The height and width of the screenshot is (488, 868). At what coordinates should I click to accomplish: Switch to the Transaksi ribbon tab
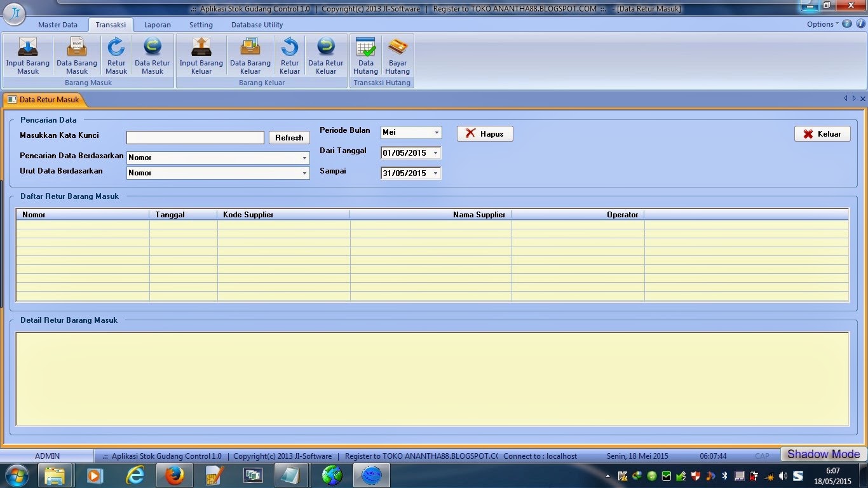click(111, 25)
